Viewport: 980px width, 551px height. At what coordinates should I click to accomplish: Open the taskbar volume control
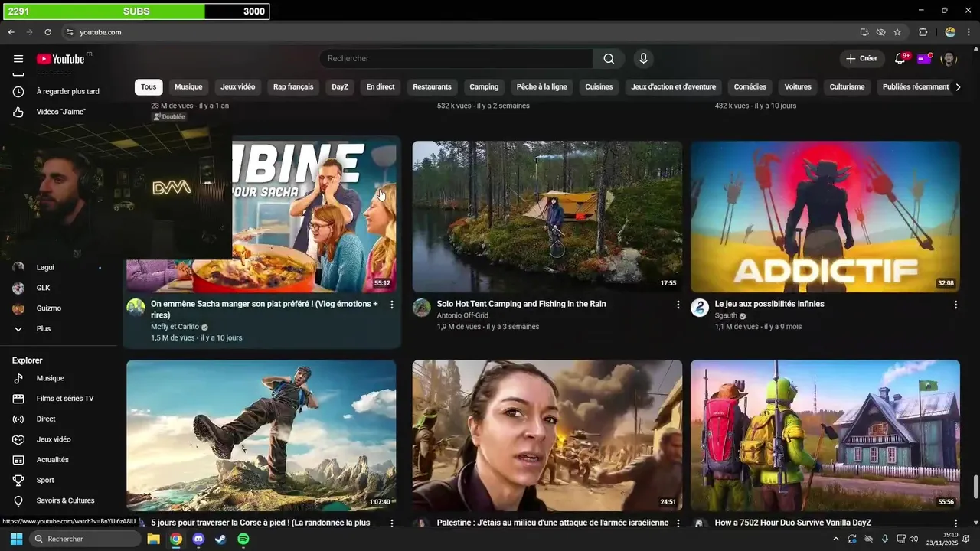(913, 539)
